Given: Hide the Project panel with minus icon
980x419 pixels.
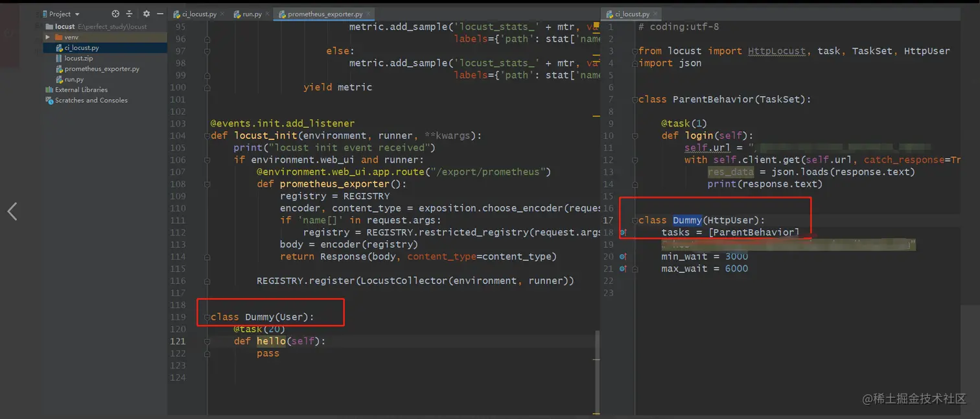Looking at the screenshot, I should click(159, 14).
